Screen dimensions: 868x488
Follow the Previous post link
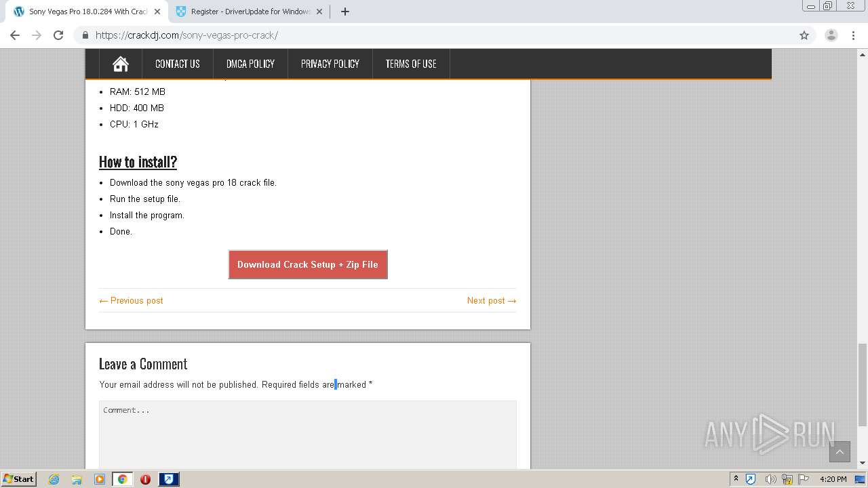click(x=131, y=300)
